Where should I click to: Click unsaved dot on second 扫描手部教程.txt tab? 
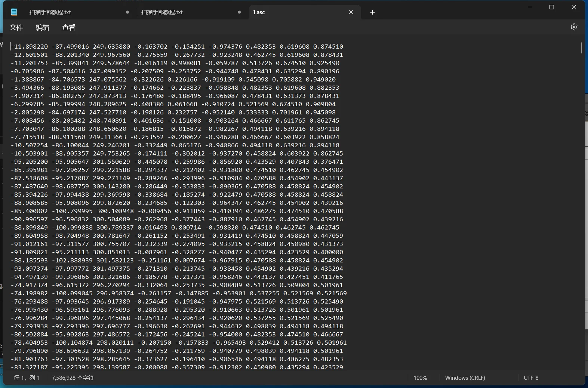tap(239, 12)
